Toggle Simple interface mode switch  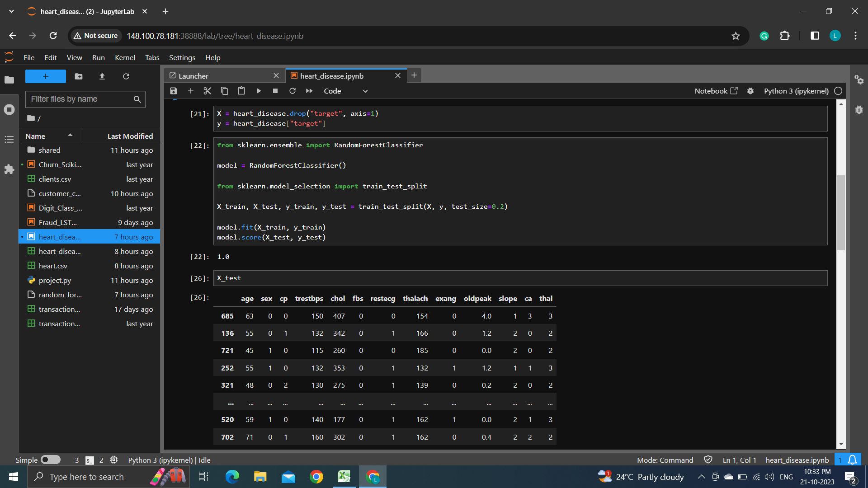(51, 460)
